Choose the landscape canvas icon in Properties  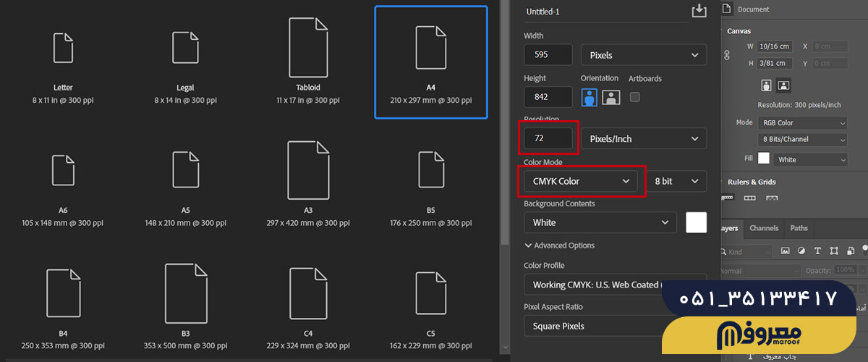(x=783, y=85)
